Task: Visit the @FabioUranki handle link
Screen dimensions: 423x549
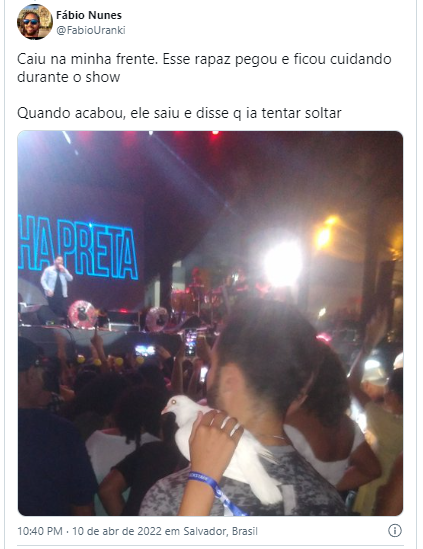Action: point(91,30)
